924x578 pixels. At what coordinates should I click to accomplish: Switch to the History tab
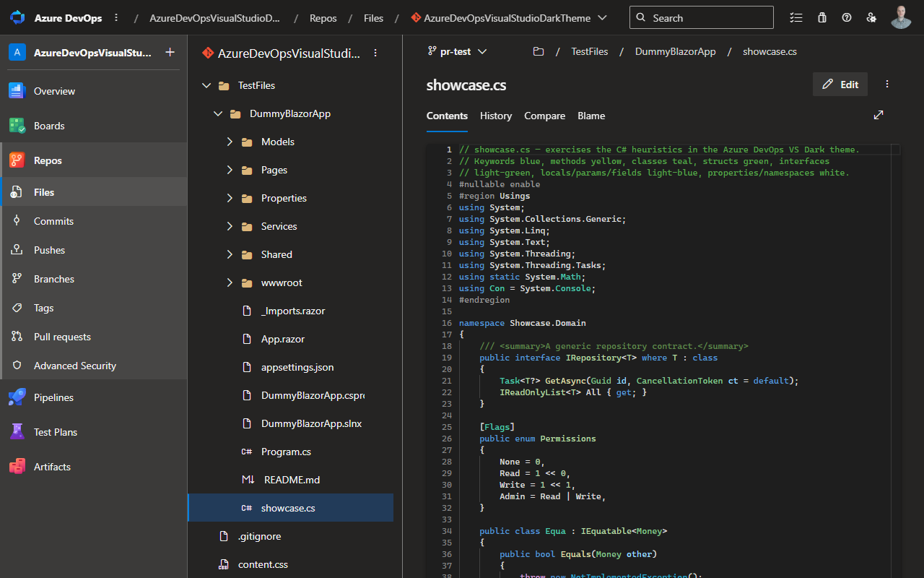tap(496, 116)
